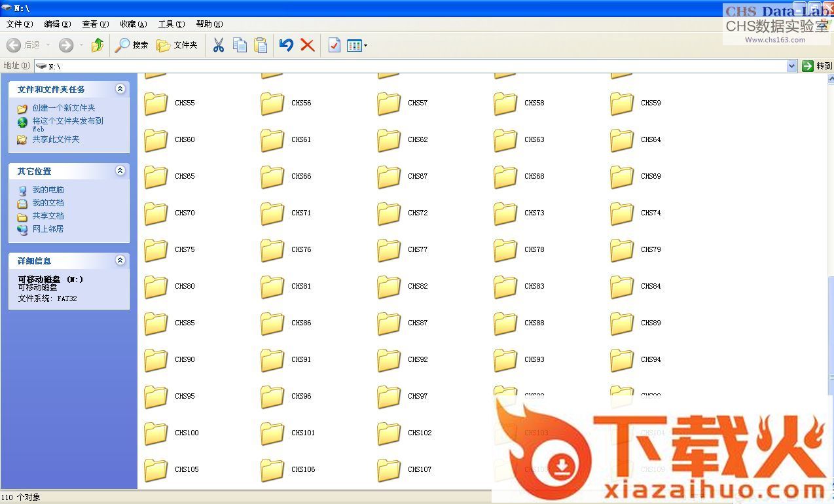The width and height of the screenshot is (834, 504).
Task: Open the Properties checkmark icon
Action: point(334,45)
